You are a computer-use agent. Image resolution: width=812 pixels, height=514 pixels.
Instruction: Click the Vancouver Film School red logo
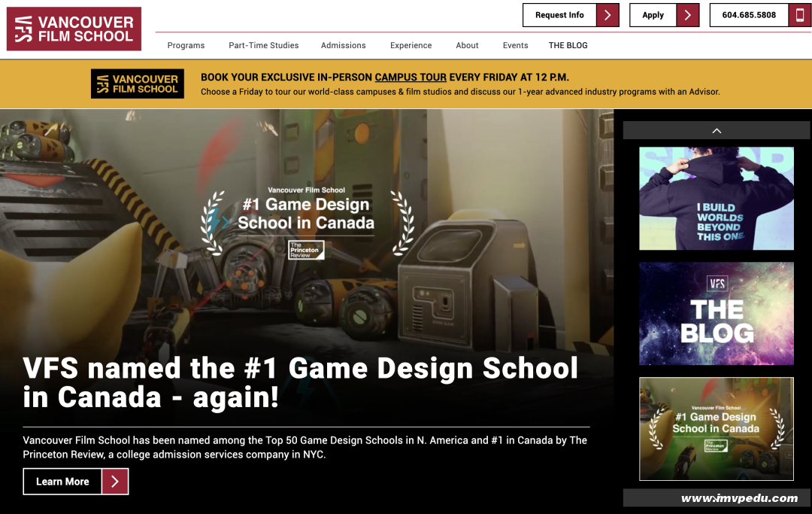(x=74, y=29)
